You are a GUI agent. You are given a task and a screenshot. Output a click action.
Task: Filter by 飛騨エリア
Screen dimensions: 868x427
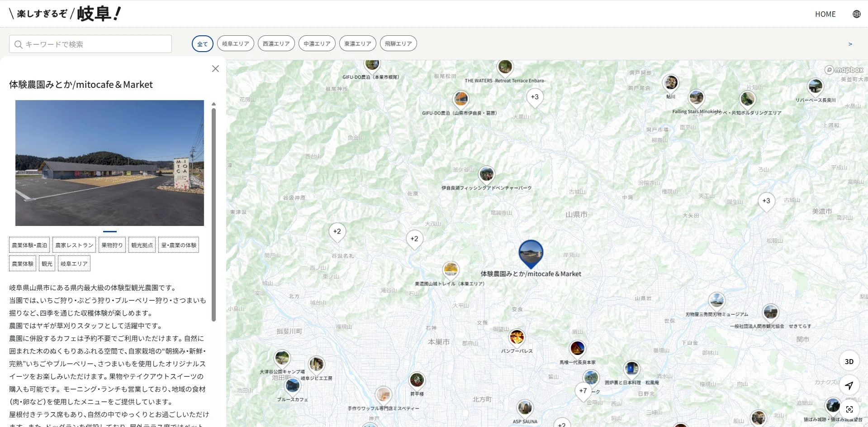coord(398,43)
